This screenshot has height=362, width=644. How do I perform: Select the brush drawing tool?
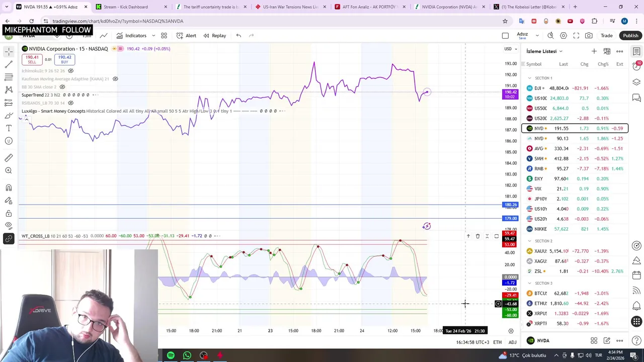coord(9,116)
